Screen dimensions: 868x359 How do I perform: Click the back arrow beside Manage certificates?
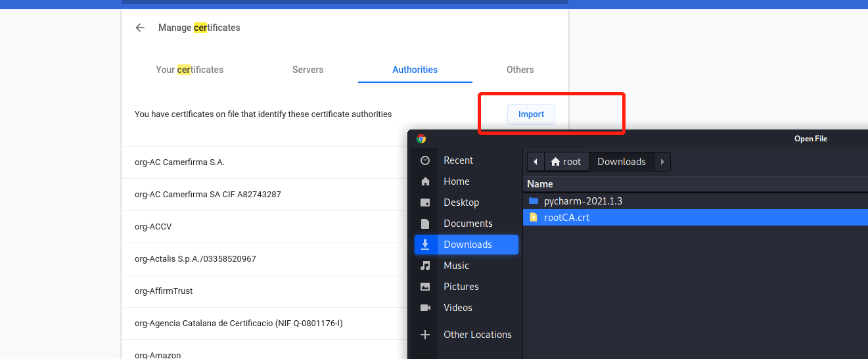(139, 28)
